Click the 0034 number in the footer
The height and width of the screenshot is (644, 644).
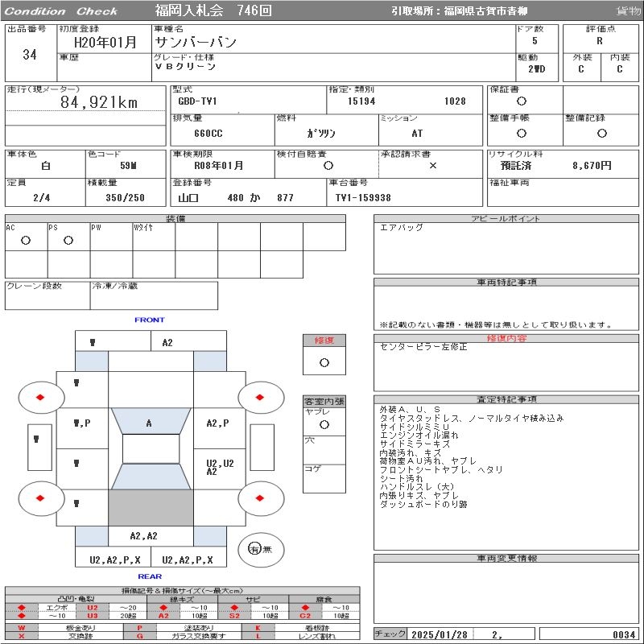[624, 634]
